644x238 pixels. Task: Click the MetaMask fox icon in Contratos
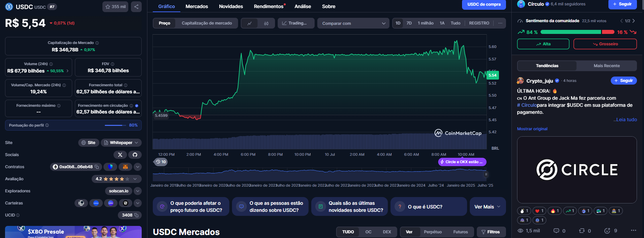click(125, 167)
